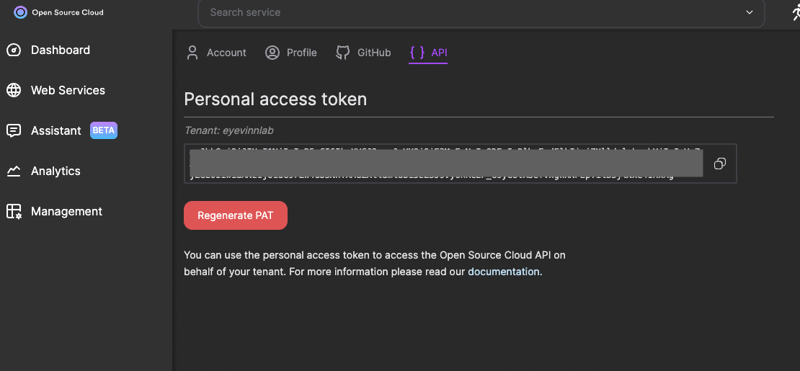The height and width of the screenshot is (371, 800).
Task: Open the GitHub tab
Action: [363, 53]
